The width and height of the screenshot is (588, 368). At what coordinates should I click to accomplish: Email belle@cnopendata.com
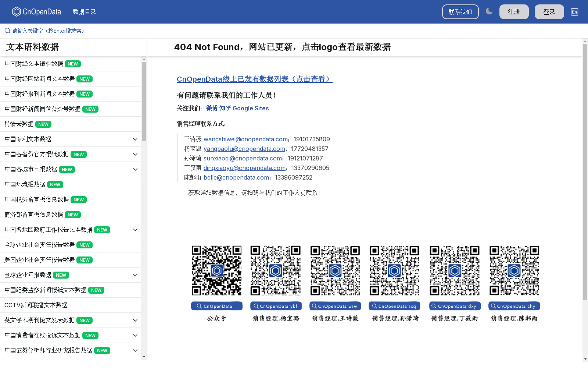coord(236,177)
